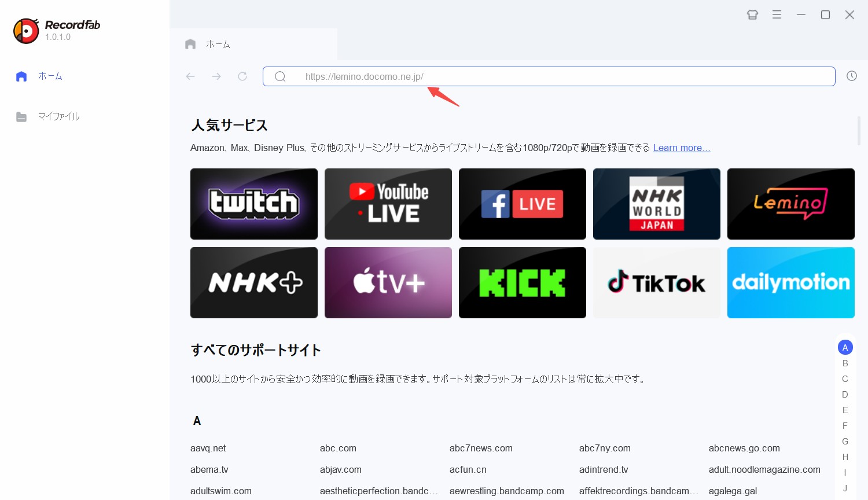The width and height of the screenshot is (868, 500).
Task: Open abjav.com site link
Action: click(x=341, y=470)
